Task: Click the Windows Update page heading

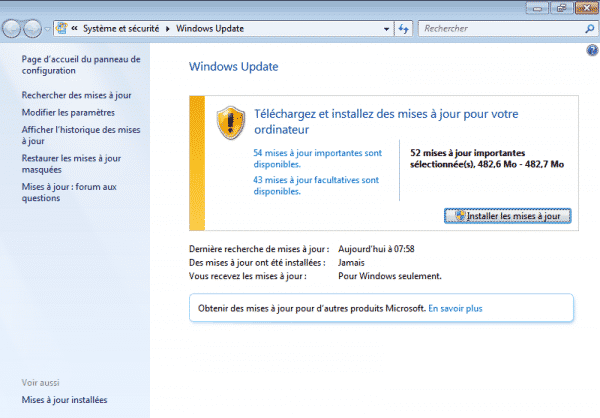Action: pyautogui.click(x=234, y=67)
